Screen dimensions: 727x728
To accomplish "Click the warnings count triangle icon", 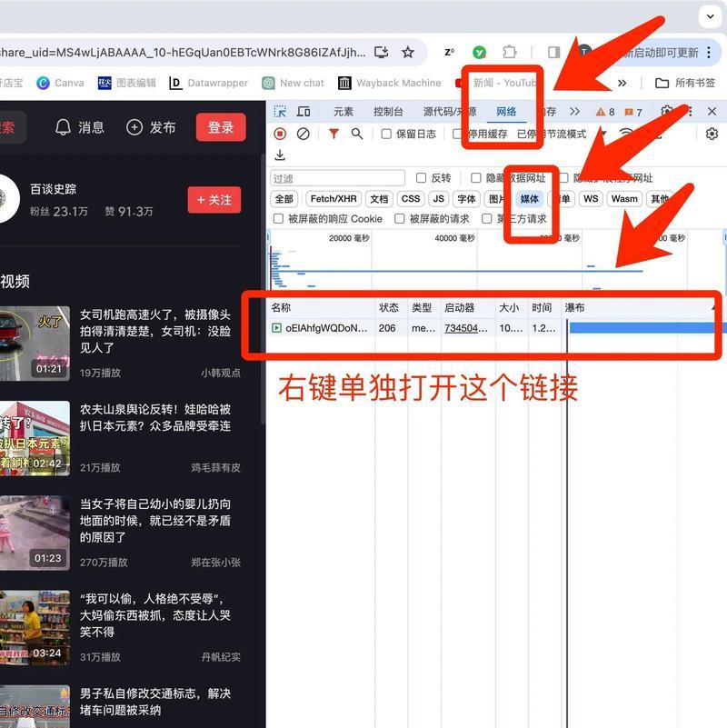I will point(601,112).
